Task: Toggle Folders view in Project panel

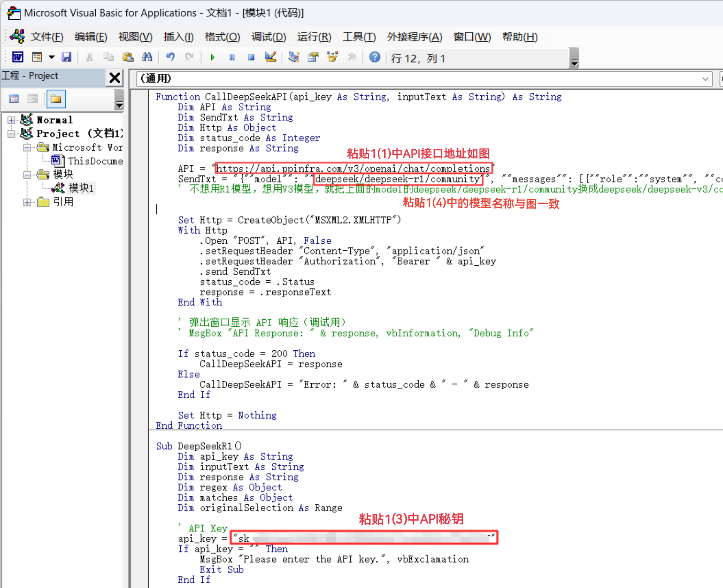Action: [x=56, y=99]
